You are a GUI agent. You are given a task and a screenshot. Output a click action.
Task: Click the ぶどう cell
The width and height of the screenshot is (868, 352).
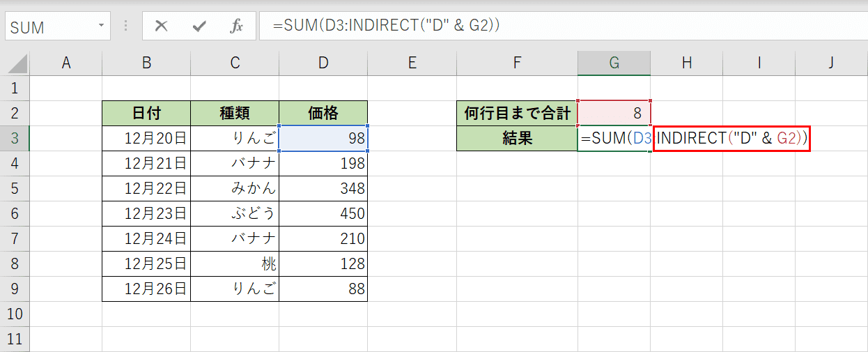[x=235, y=213]
